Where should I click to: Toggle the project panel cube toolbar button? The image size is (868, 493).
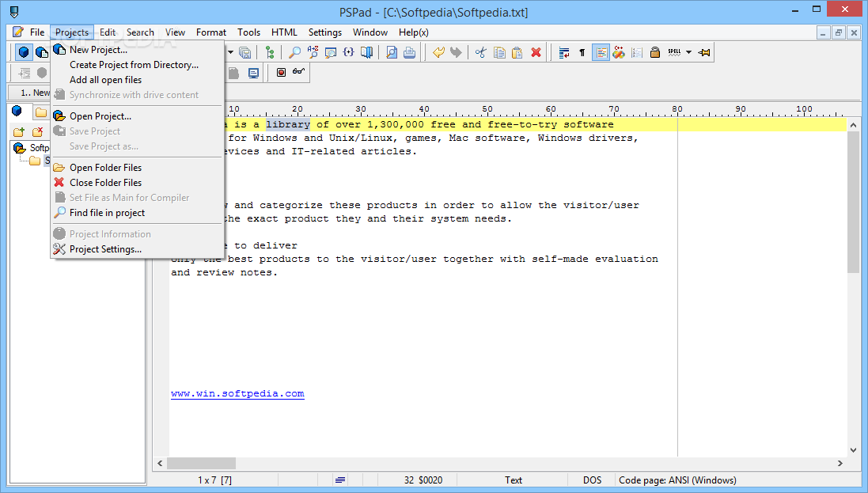[24, 52]
